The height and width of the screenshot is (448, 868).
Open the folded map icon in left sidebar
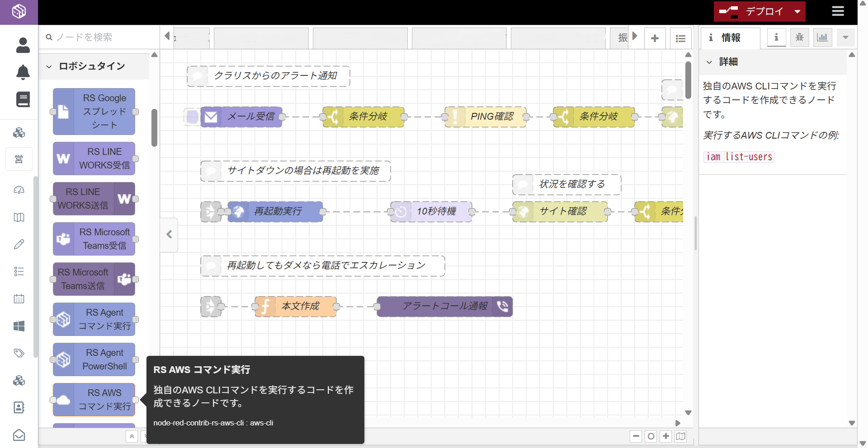point(19,217)
